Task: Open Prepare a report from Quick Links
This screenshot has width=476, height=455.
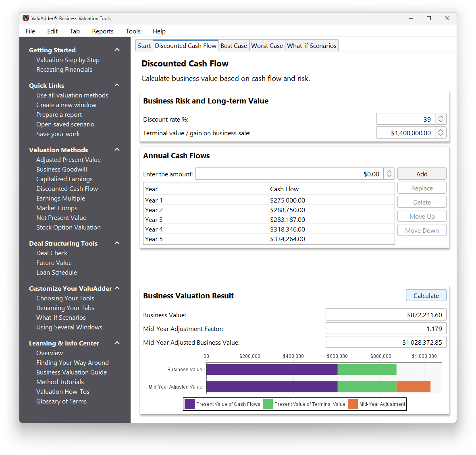Action: [x=59, y=114]
